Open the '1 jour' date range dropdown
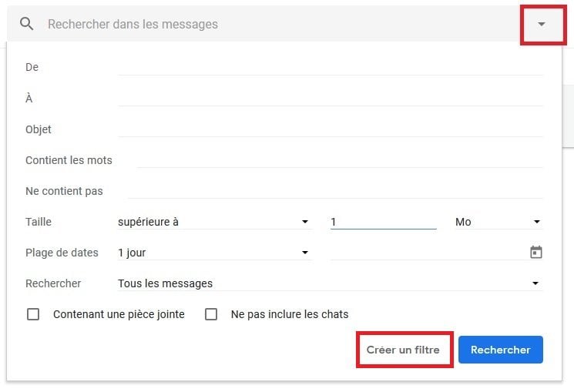 215,253
